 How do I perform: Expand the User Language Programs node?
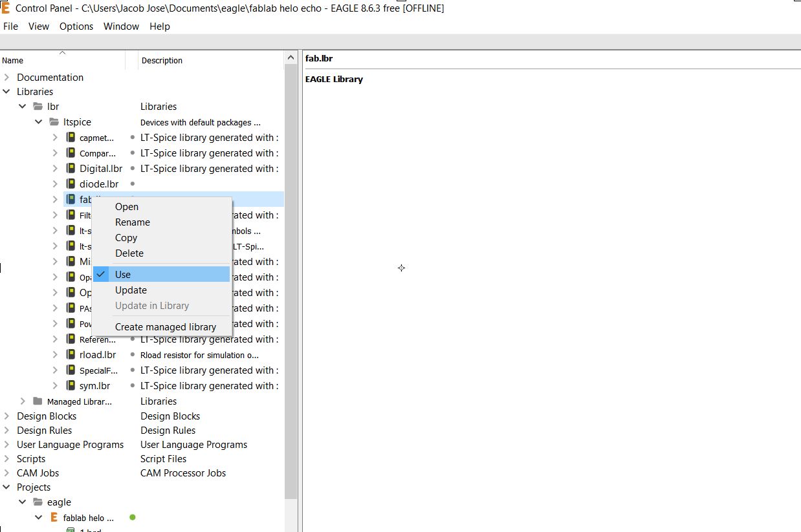(6, 444)
